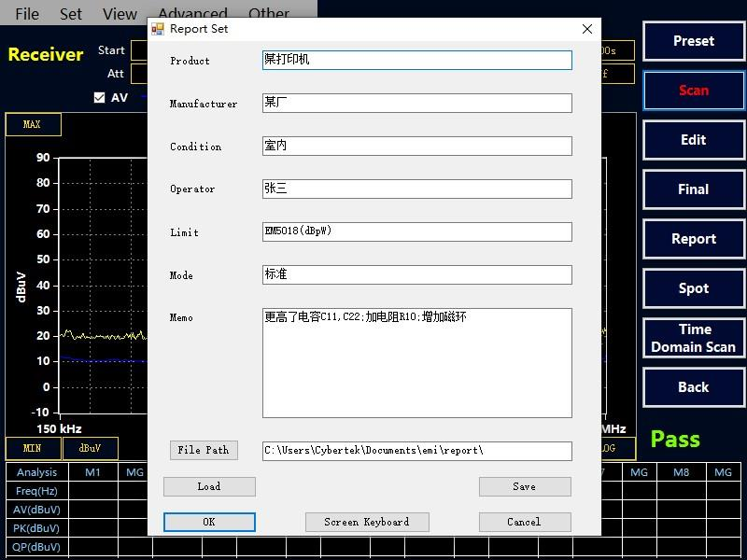Choose a File Path location

[203, 450]
